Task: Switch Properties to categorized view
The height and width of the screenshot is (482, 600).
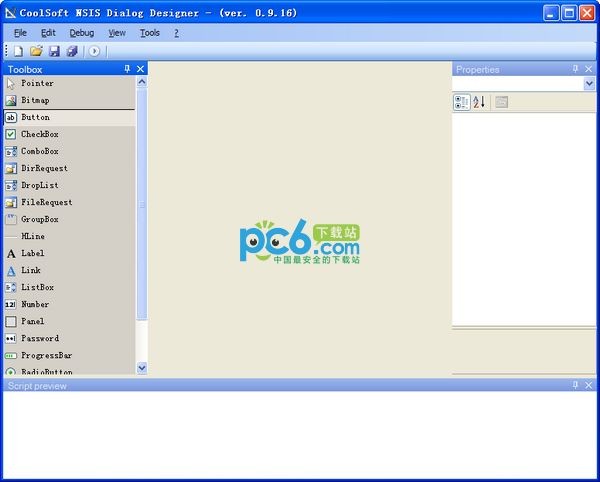Action: (461, 102)
